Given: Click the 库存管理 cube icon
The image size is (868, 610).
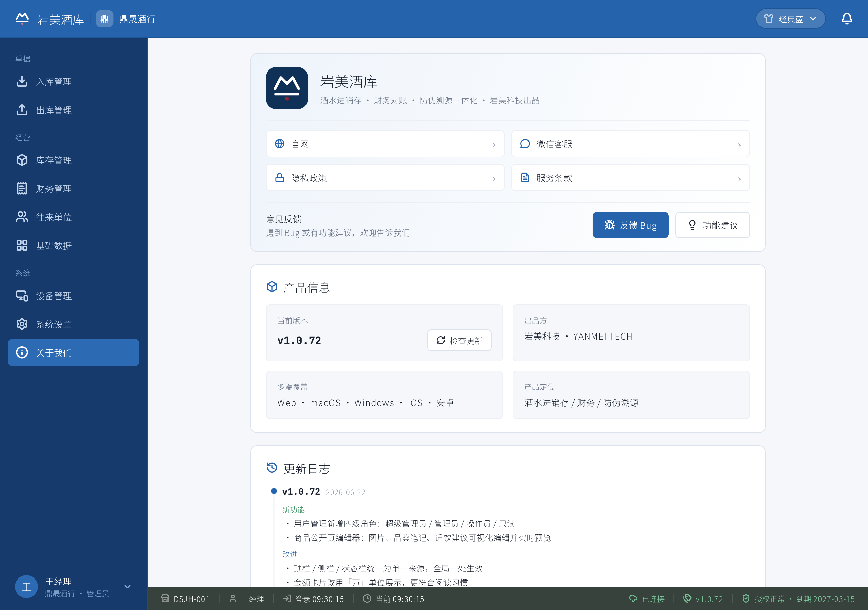Looking at the screenshot, I should coord(22,160).
